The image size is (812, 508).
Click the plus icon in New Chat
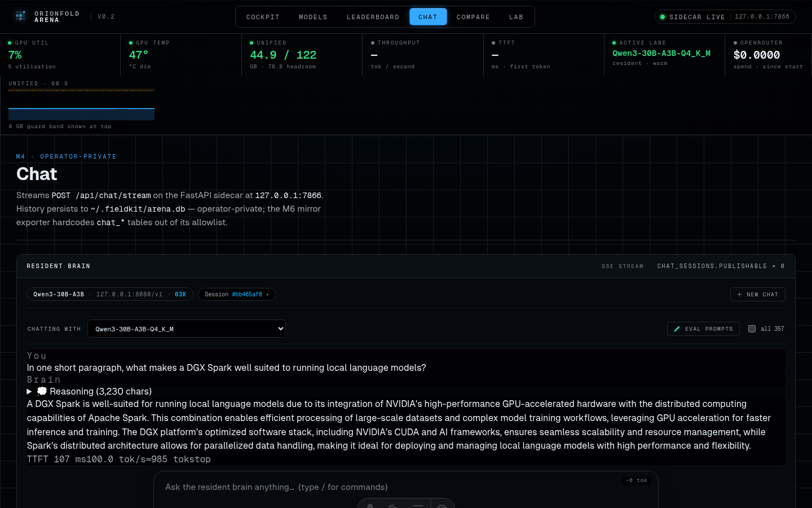pos(739,295)
